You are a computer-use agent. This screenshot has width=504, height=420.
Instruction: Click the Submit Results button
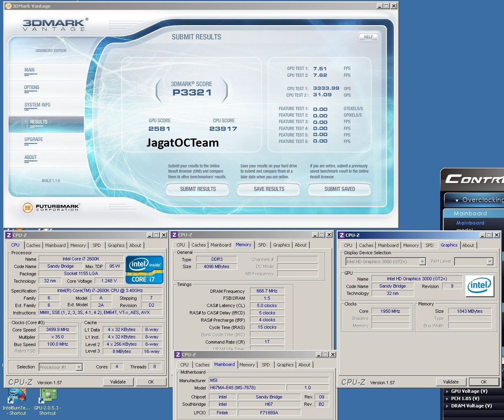click(198, 189)
